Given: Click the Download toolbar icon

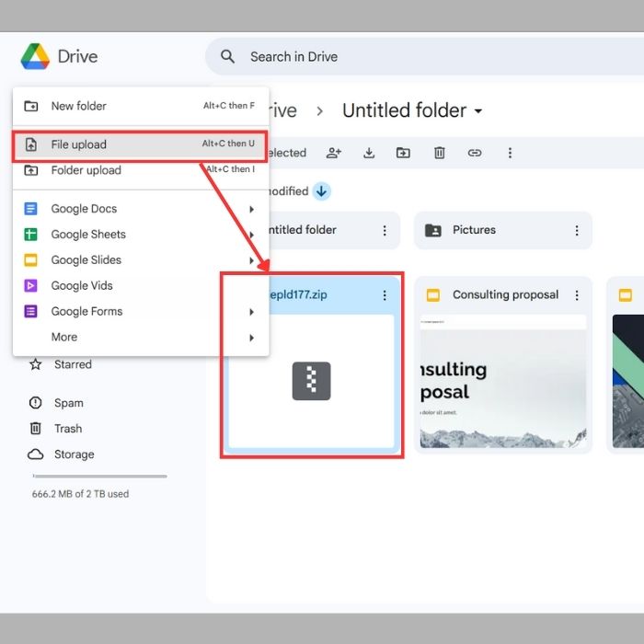Looking at the screenshot, I should click(369, 153).
